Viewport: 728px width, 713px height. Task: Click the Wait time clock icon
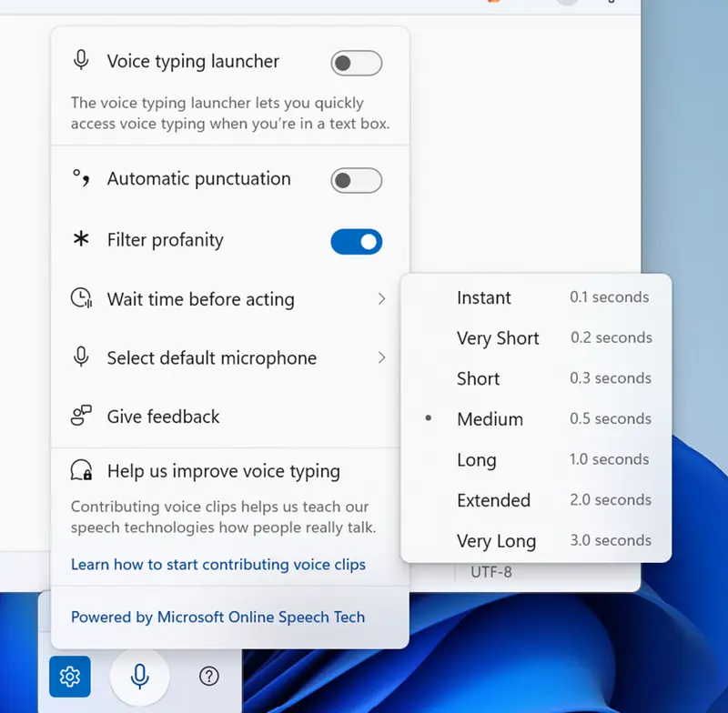82,299
